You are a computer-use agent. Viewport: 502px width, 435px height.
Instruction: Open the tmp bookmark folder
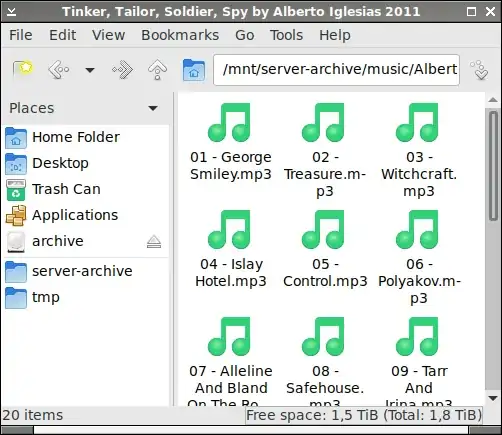pyautogui.click(x=85, y=297)
